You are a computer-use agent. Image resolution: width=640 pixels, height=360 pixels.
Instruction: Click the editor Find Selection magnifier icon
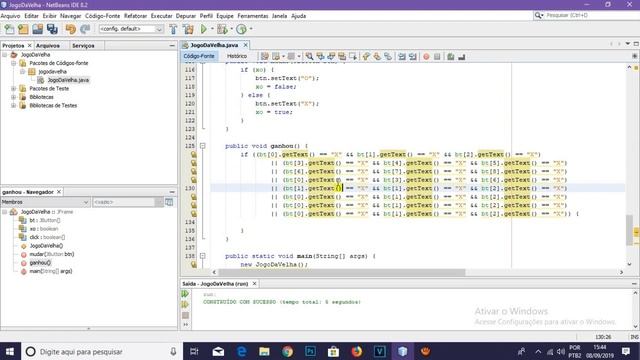(x=309, y=56)
